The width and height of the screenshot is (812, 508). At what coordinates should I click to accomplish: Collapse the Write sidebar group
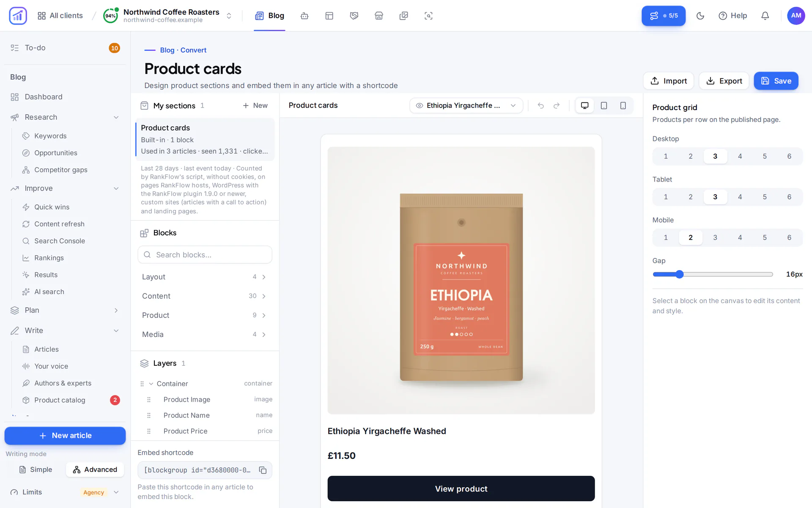116,331
